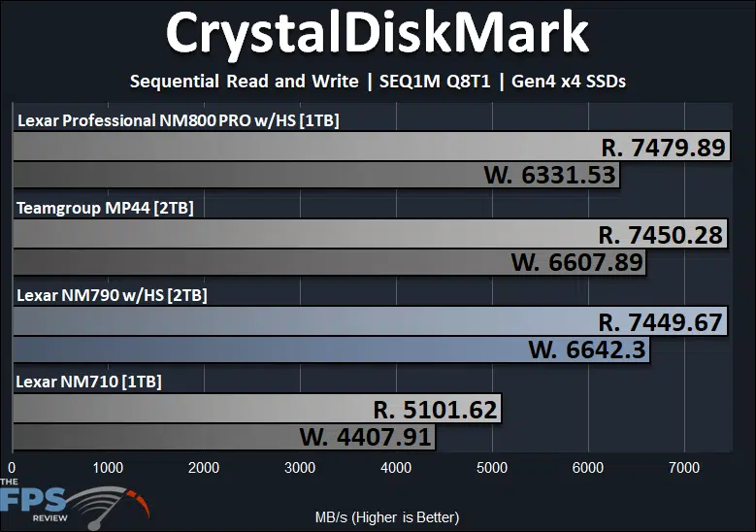Click the axis tick label '3000'
This screenshot has height=532, width=756.
pyautogui.click(x=300, y=467)
